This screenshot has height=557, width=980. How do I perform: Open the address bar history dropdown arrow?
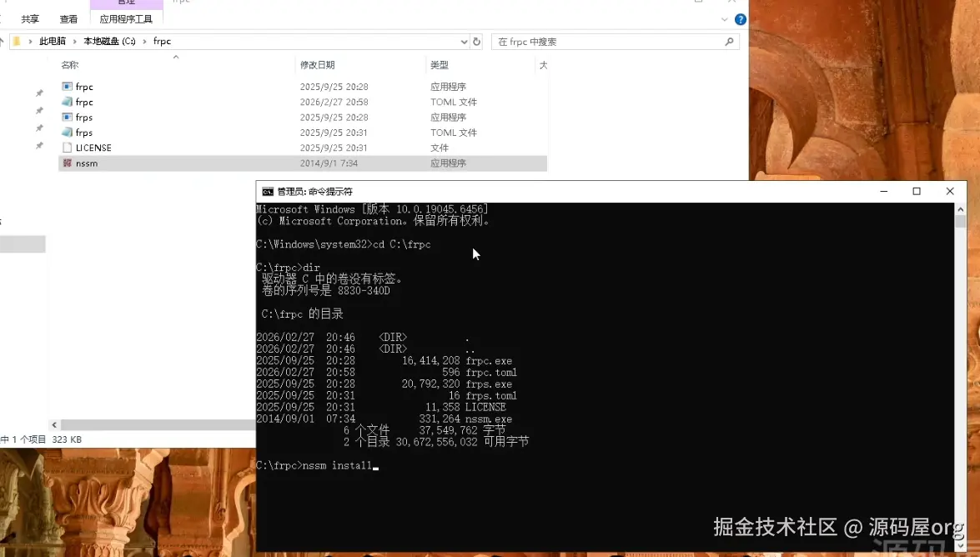click(x=462, y=41)
